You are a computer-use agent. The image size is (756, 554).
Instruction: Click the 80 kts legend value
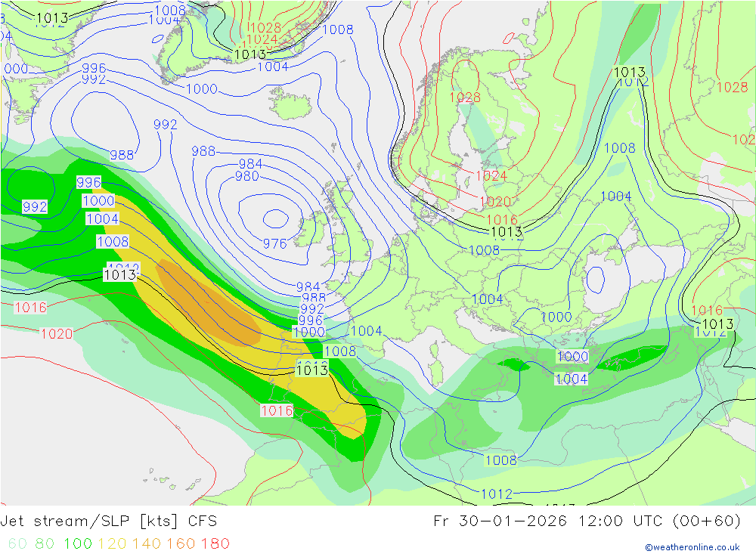pos(45,543)
